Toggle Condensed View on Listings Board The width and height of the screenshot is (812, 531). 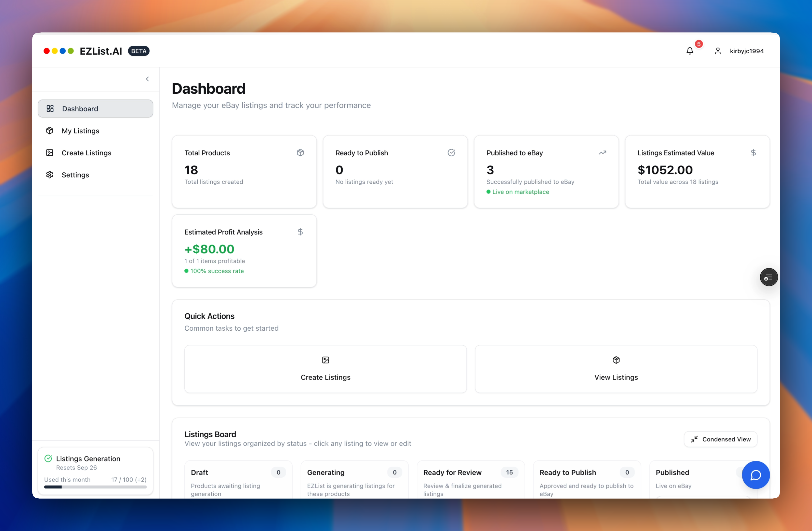720,439
